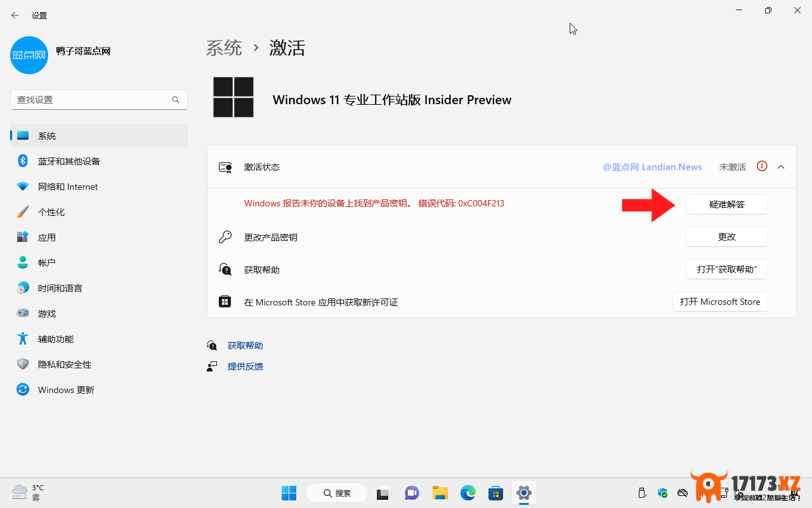Screen dimensions: 812x508
Task: Click the 激活 page title
Action: pos(287,48)
